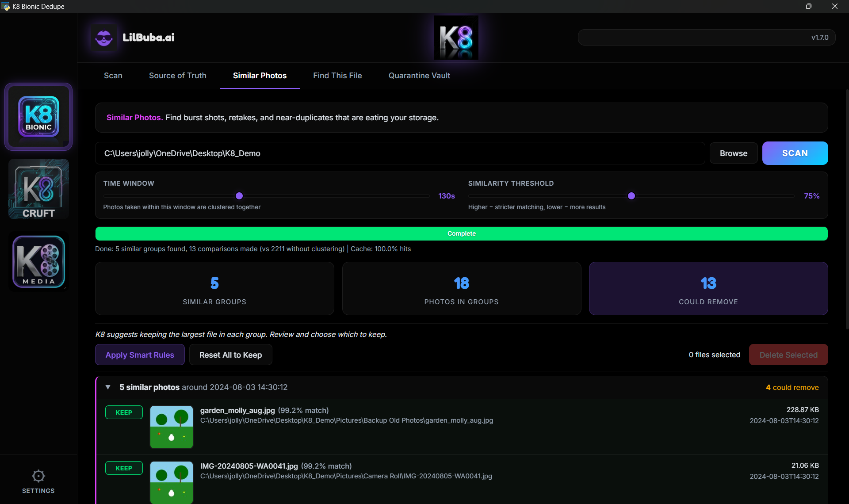Select the K8 Bionic app icon in sidebar
This screenshot has height=504, width=849.
coord(38,117)
